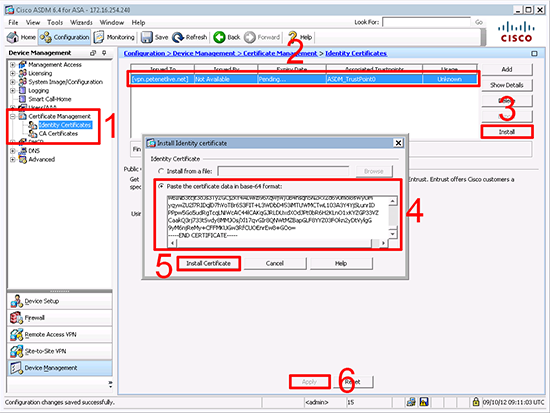Click the Install button
Viewport: 550px width, 413px height.
click(507, 132)
